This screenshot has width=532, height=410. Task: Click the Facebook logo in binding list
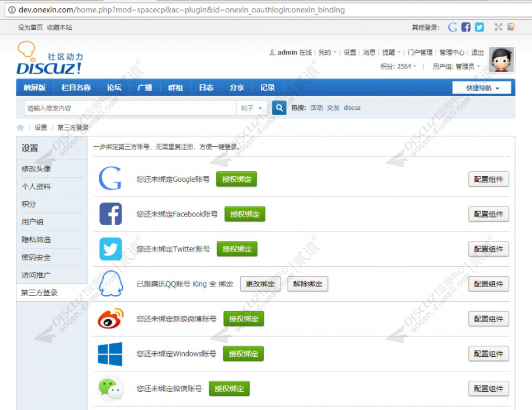click(x=110, y=214)
